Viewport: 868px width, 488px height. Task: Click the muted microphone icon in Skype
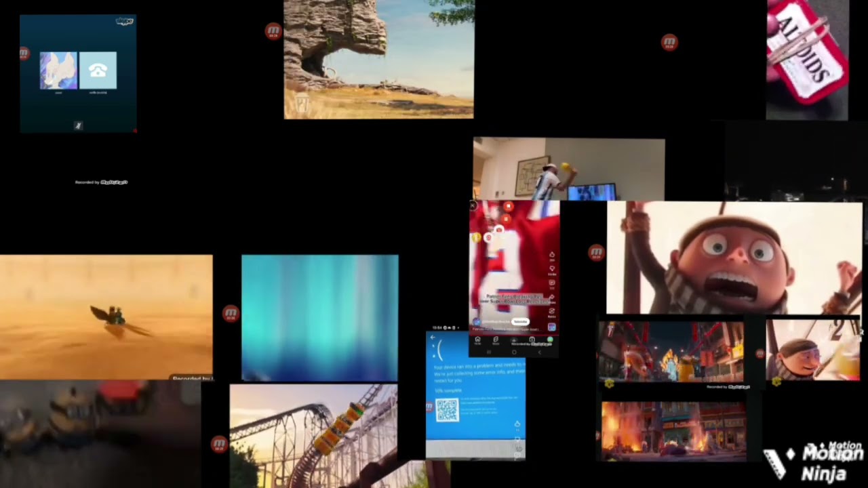click(x=78, y=125)
